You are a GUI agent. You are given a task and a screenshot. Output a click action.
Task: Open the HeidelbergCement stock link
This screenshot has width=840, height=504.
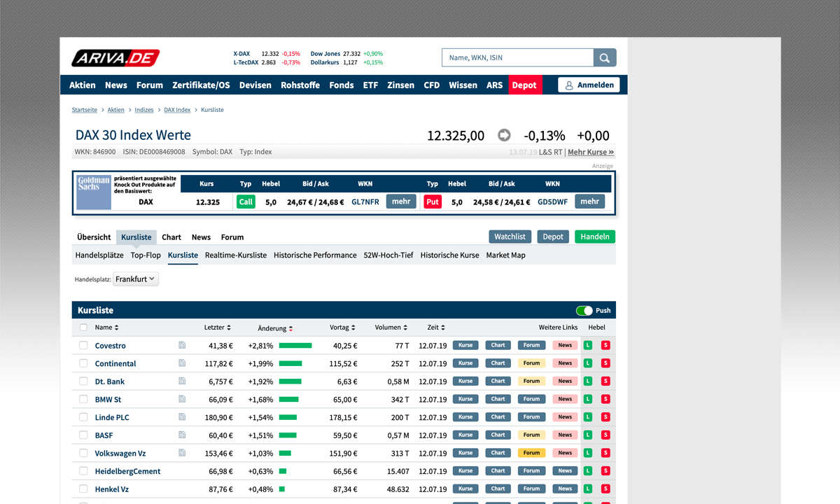pos(127,471)
